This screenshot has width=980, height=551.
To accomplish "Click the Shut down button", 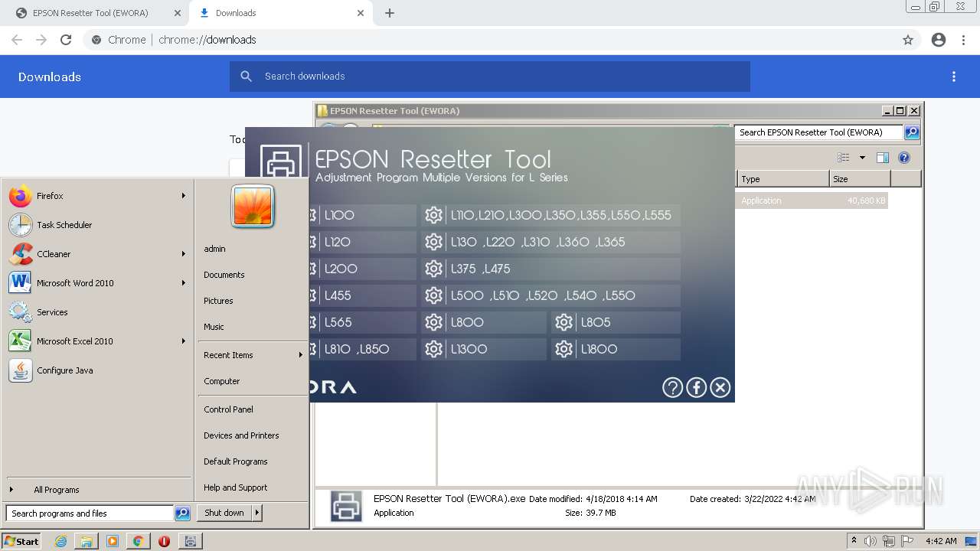I will [x=224, y=513].
